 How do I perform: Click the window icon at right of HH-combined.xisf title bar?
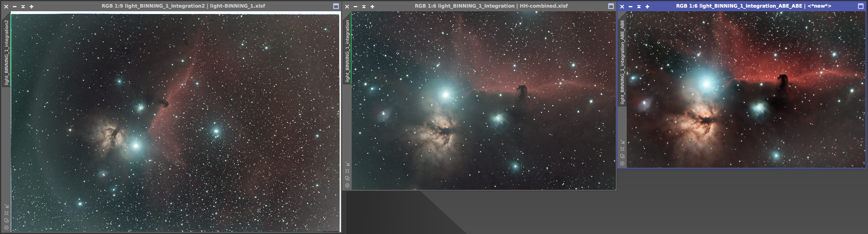611,6
